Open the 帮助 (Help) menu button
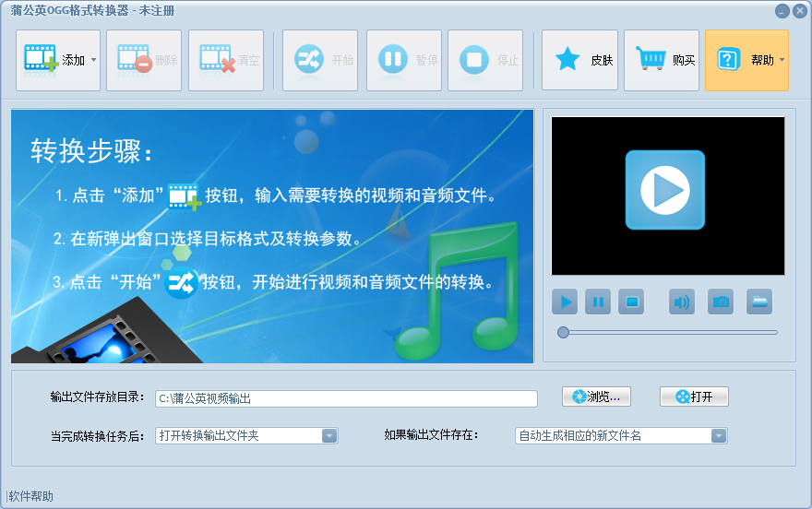812x509 pixels. pyautogui.click(x=746, y=60)
